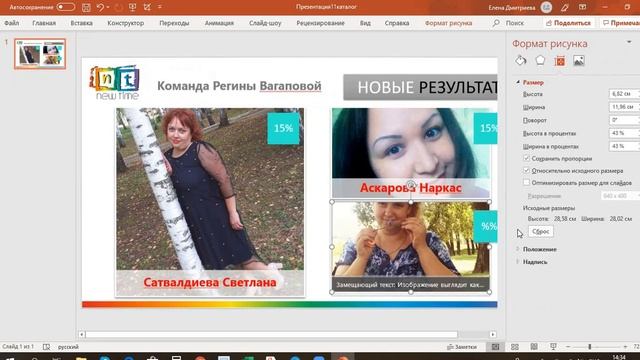Start Slide Show icon in status bar
This screenshot has width=640, height=360.
tap(553, 347)
